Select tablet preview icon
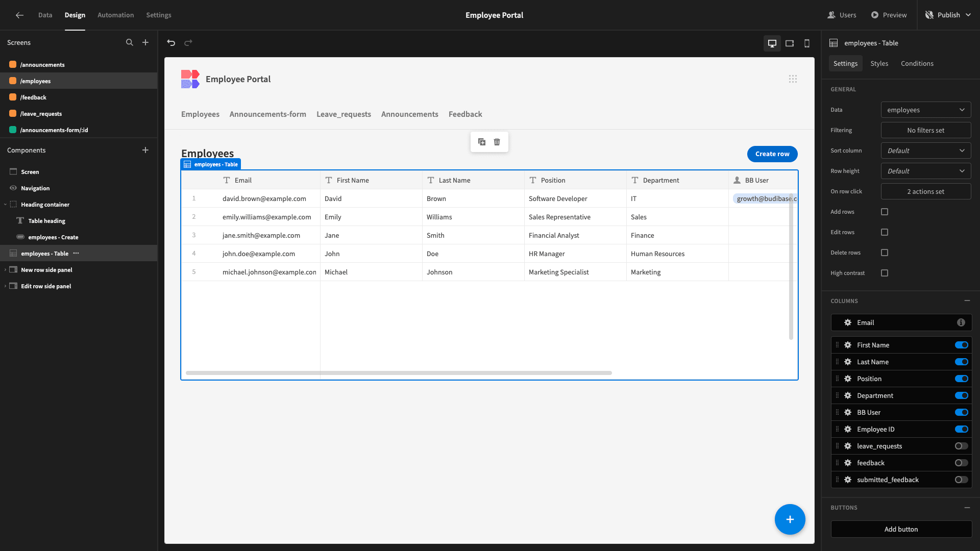This screenshot has width=980, height=551. click(790, 43)
